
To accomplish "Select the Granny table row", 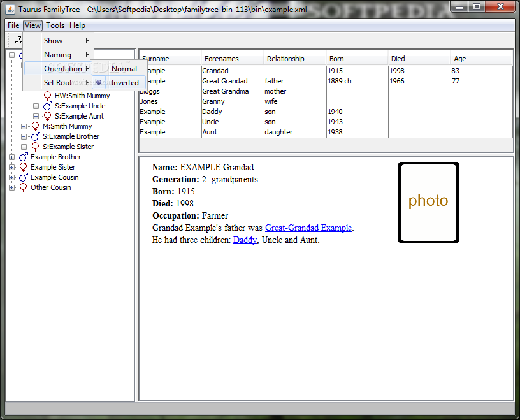I will pyautogui.click(x=326, y=101).
